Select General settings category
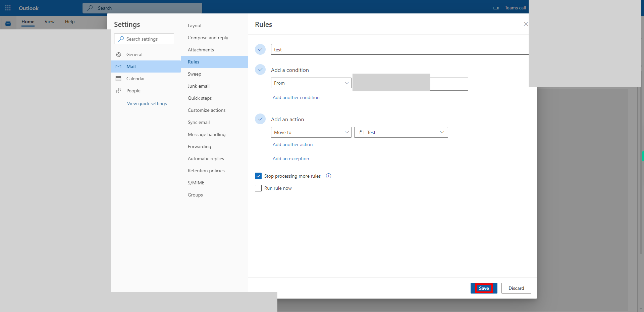The height and width of the screenshot is (312, 644). (146, 54)
